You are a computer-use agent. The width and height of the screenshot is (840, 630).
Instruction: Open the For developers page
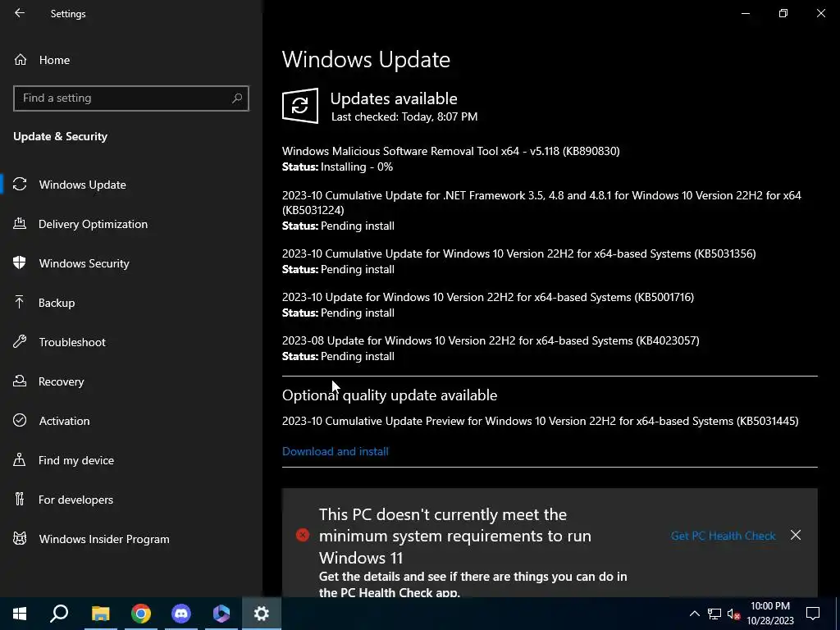pyautogui.click(x=75, y=500)
